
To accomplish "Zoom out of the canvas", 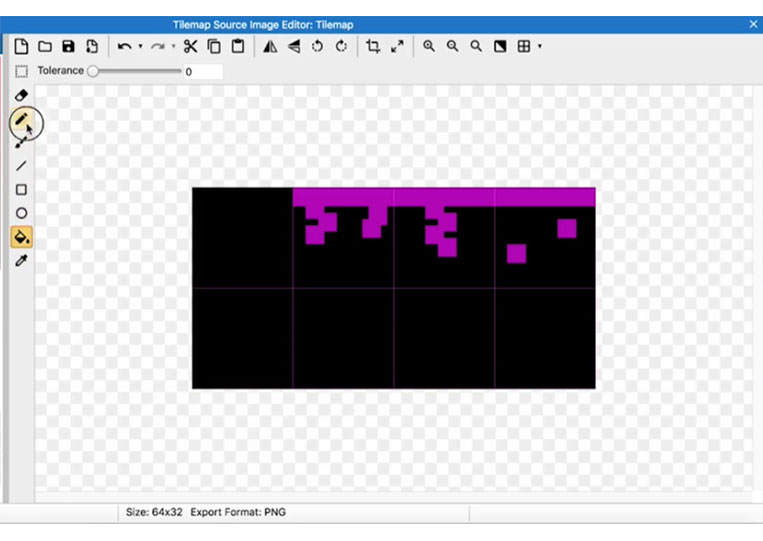I will coord(453,47).
